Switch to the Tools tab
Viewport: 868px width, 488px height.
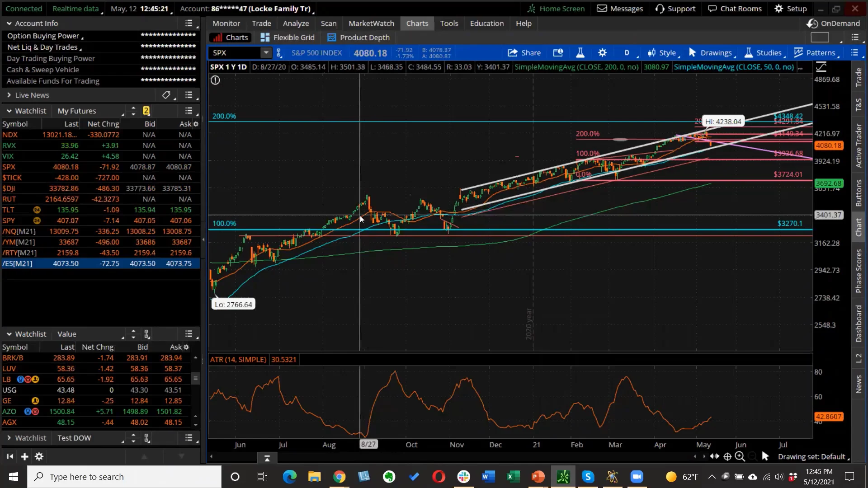click(x=449, y=23)
